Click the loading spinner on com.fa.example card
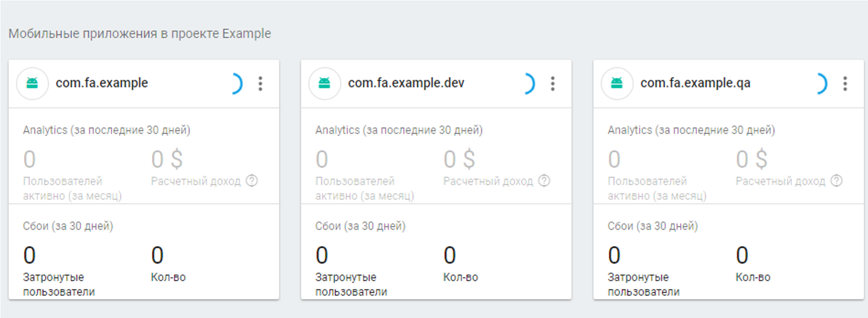This screenshot has width=868, height=318. (x=237, y=84)
